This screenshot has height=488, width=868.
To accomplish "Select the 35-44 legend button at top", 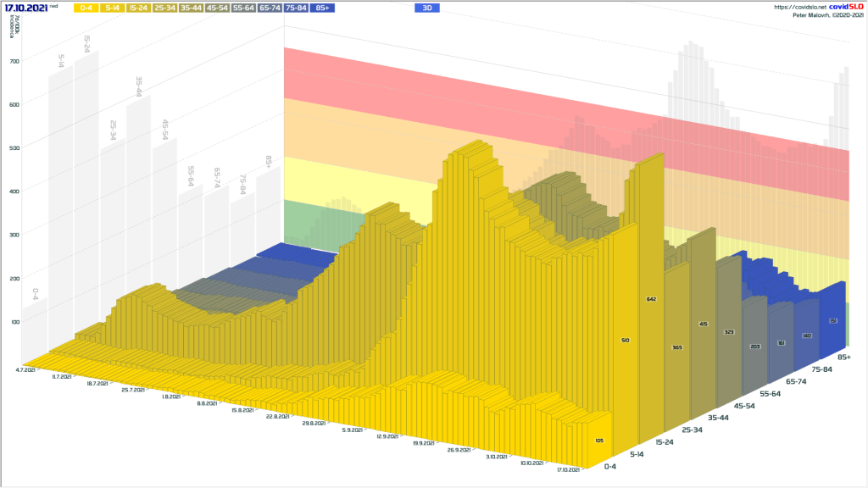I will [x=192, y=8].
